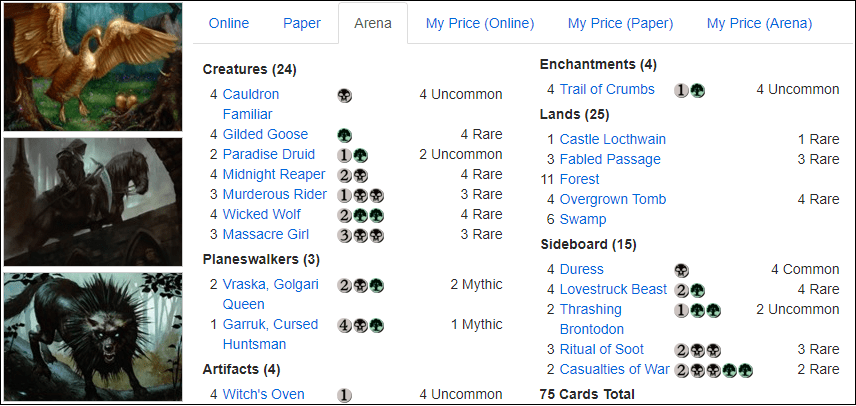This screenshot has width=856, height=406.
Task: Click the black mana symbol beside Duress
Action: coord(682,270)
